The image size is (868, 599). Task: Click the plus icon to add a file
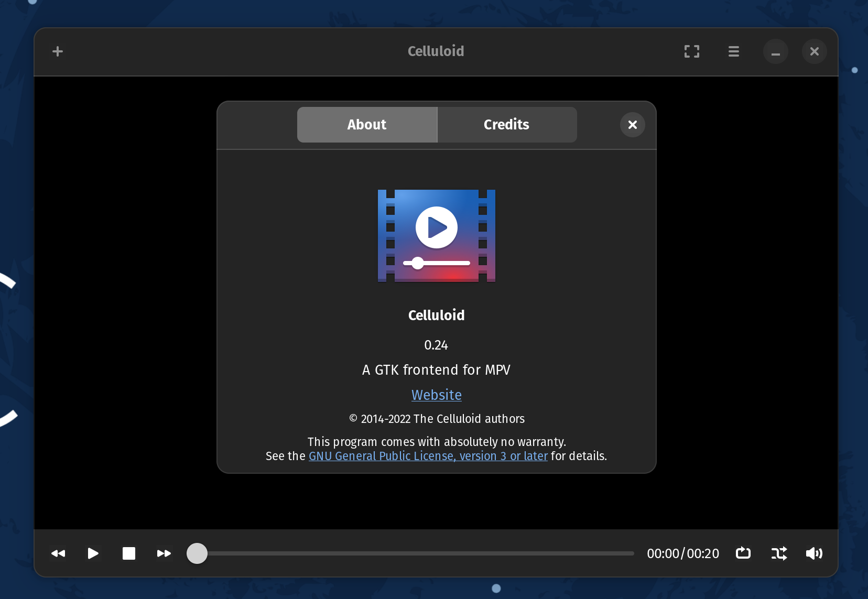[x=58, y=51]
